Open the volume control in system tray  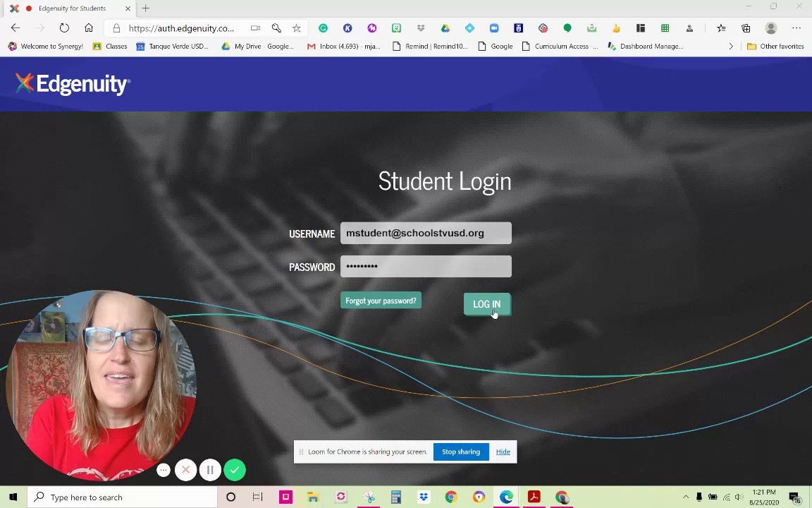click(739, 497)
